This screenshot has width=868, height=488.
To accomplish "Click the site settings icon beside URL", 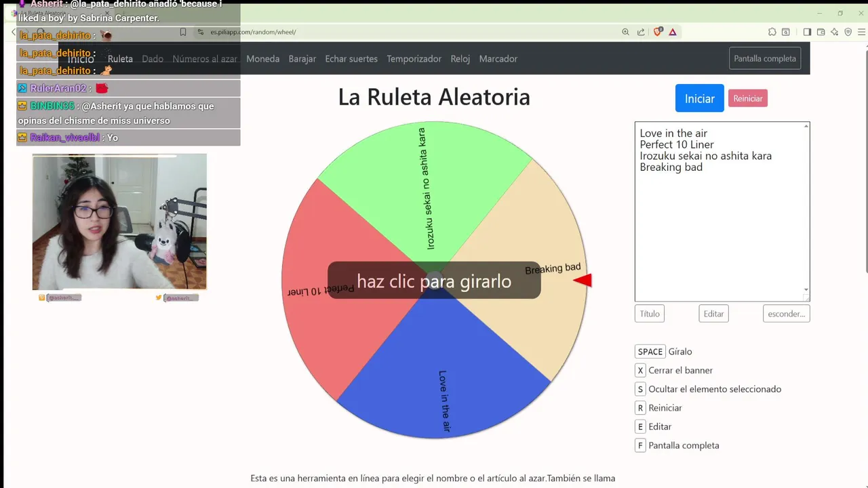I will point(201,32).
